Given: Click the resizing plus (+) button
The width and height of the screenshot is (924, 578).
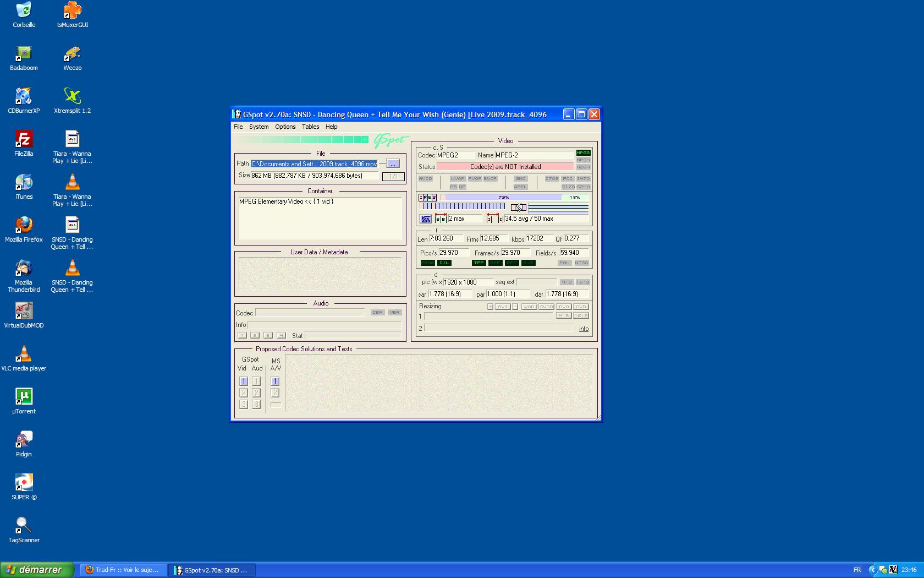Looking at the screenshot, I should coord(490,307).
